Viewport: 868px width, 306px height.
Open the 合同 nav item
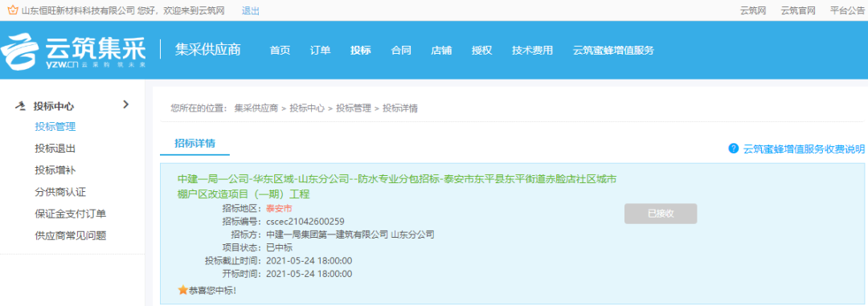point(401,51)
